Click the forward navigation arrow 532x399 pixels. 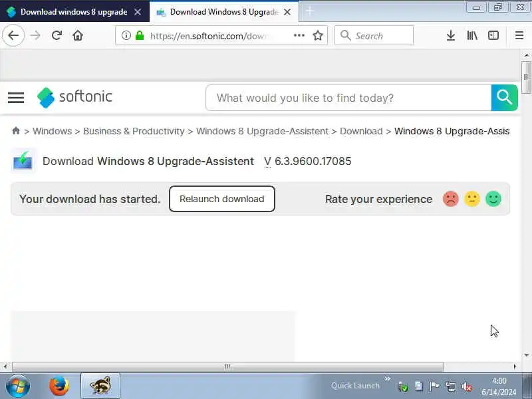pyautogui.click(x=35, y=35)
